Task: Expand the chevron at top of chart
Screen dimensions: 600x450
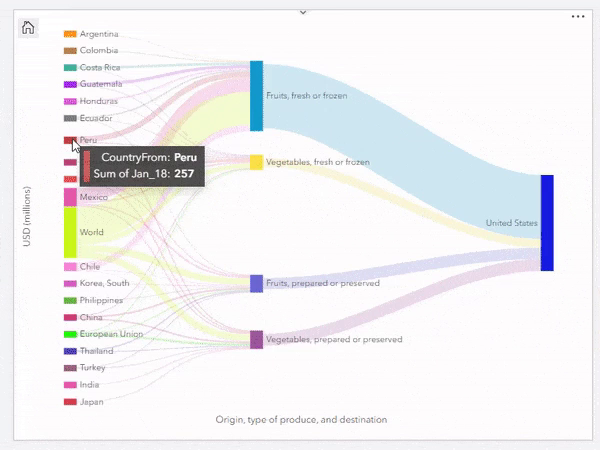Action: (x=303, y=13)
